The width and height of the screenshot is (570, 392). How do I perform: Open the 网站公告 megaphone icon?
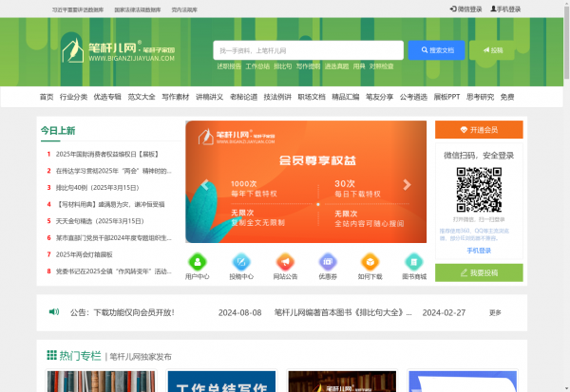285,262
